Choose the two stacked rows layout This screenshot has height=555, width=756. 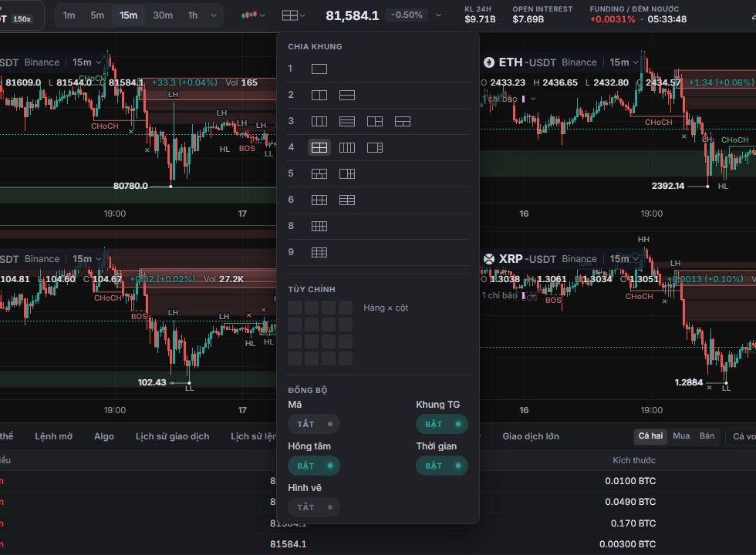(x=347, y=95)
